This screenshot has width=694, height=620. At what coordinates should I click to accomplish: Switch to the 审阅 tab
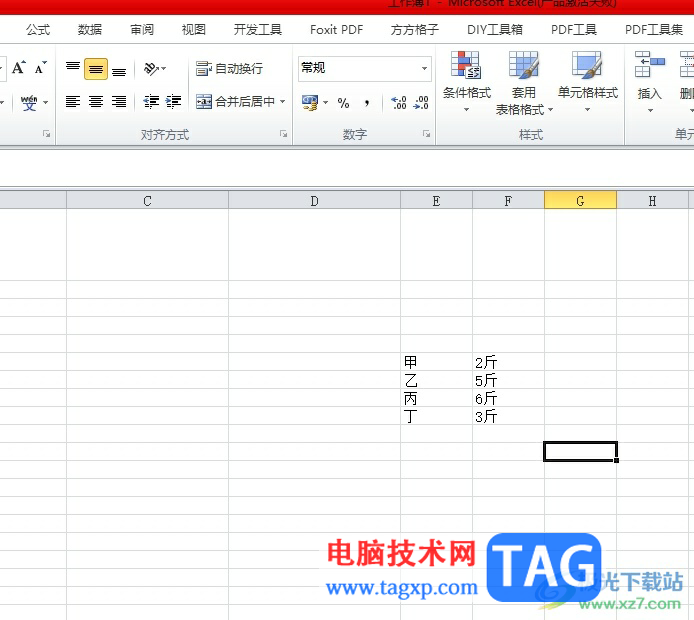142,30
